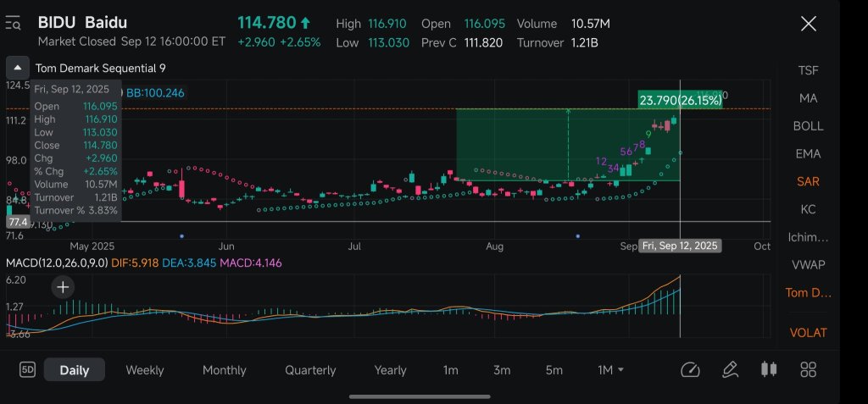The image size is (868, 404).
Task: Click the MACD:4.146 value
Action: (x=251, y=263)
